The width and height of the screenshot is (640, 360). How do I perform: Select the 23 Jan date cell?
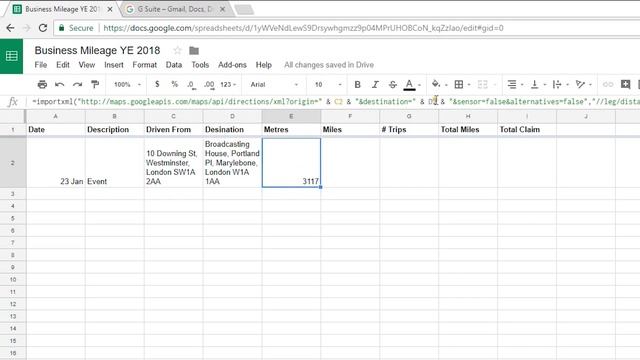point(56,163)
